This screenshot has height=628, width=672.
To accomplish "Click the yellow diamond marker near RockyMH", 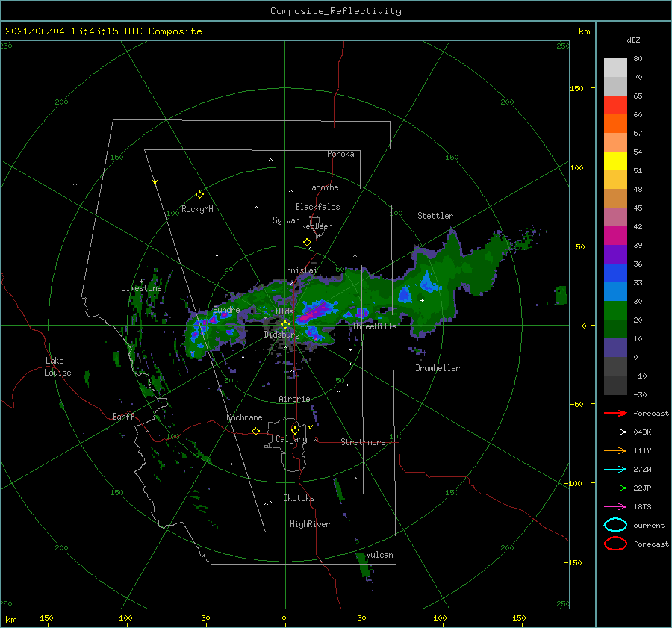I will tap(199, 195).
